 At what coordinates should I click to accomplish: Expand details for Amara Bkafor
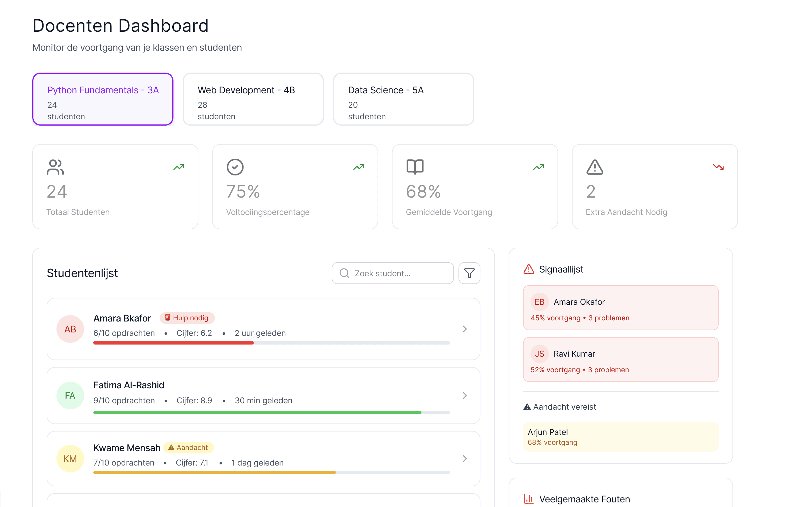coord(464,329)
